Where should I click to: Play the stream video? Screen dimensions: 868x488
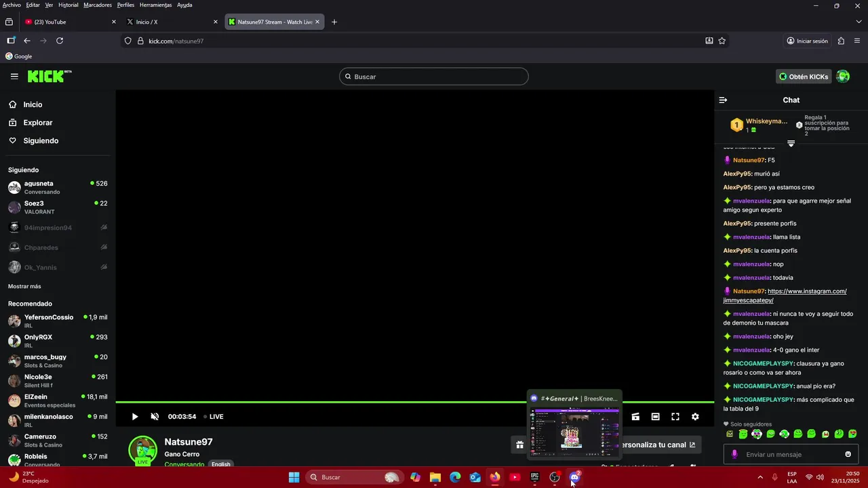pyautogui.click(x=135, y=417)
